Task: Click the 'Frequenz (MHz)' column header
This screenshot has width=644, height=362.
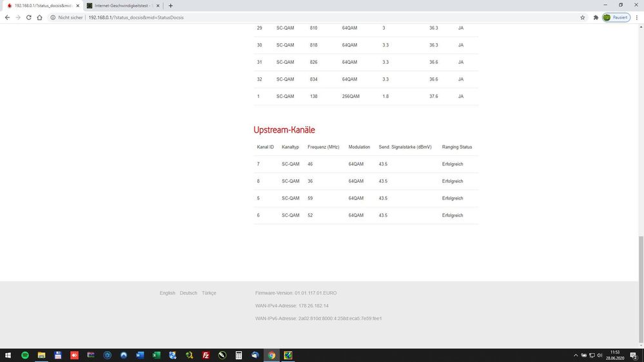Action: pos(323,147)
